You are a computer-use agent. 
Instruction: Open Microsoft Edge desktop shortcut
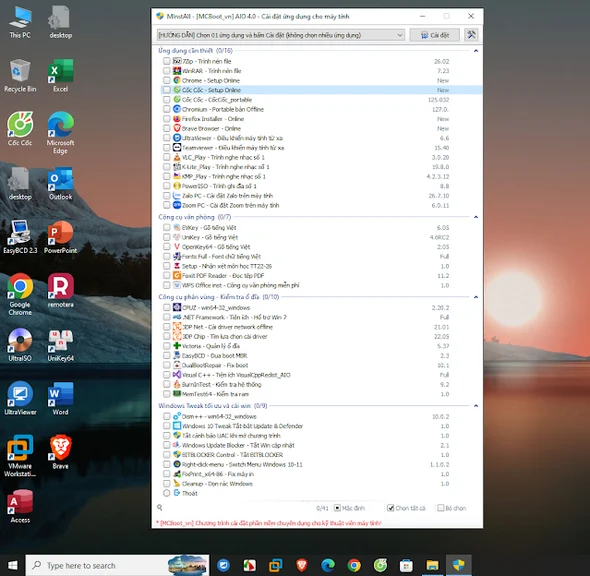coord(60,132)
